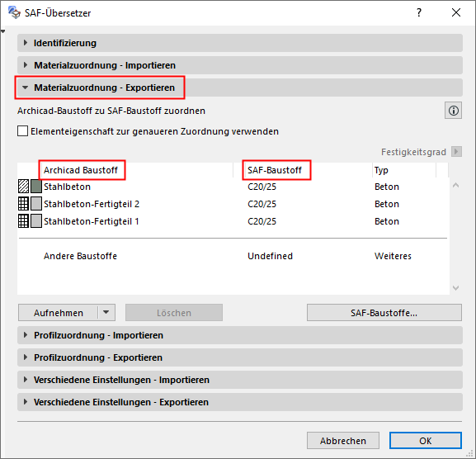Click Beton type for Stahlbeton-Fertigteil 1
Image resolution: width=476 pixels, height=459 pixels.
tap(387, 221)
